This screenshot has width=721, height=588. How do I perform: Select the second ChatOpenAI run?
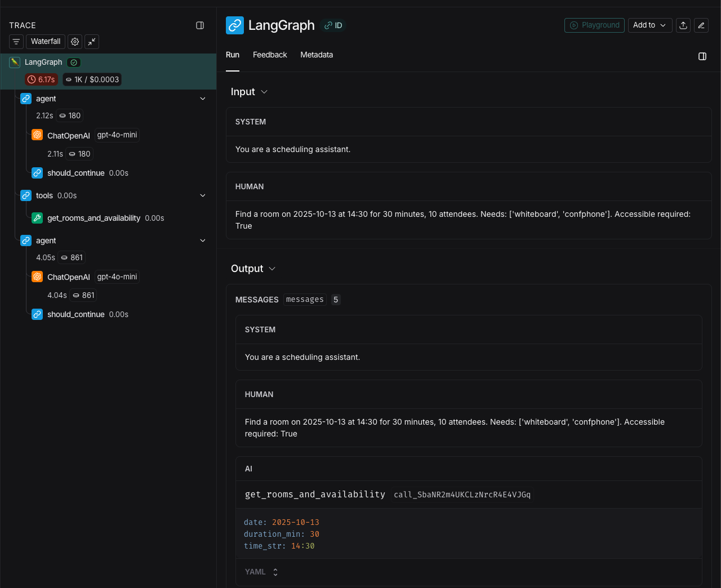[x=69, y=277]
